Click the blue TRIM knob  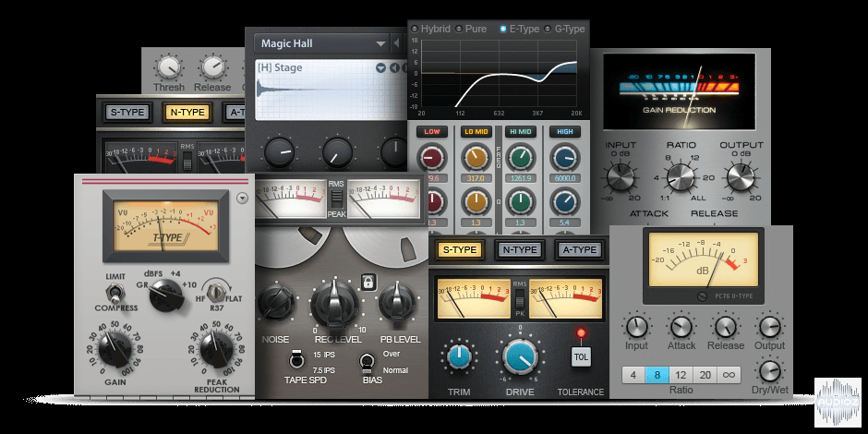459,356
